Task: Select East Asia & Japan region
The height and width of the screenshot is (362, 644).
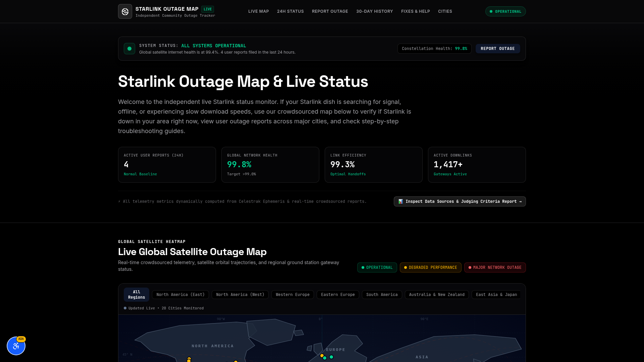Action: (496, 295)
